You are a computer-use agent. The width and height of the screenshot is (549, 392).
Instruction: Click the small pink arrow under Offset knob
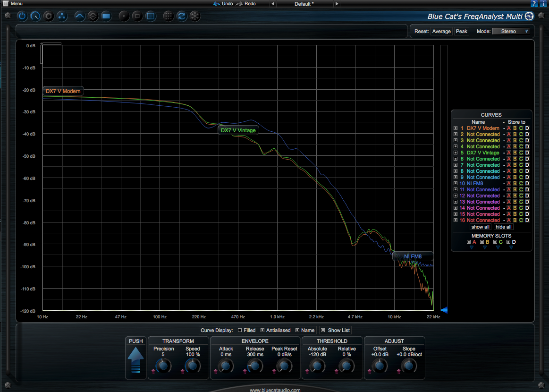tap(370, 371)
